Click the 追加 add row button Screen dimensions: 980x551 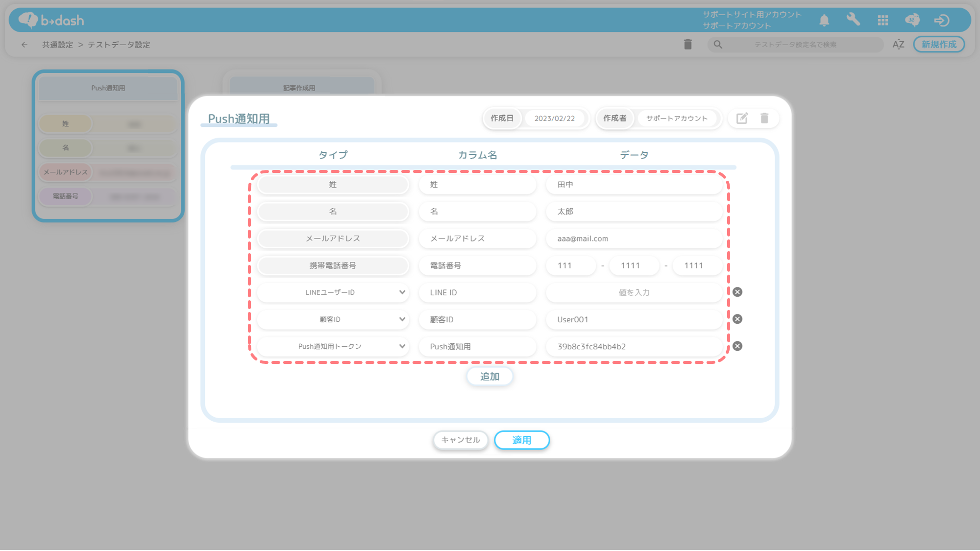pos(490,376)
